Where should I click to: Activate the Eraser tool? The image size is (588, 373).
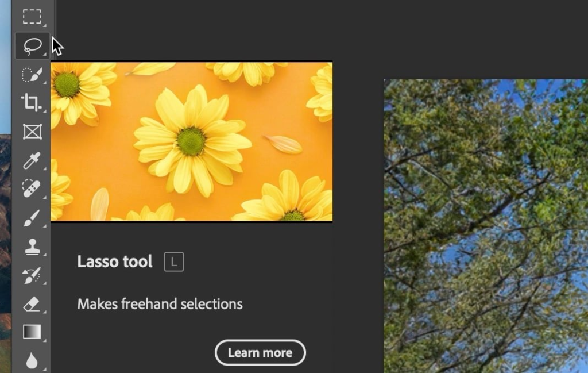[x=32, y=304]
